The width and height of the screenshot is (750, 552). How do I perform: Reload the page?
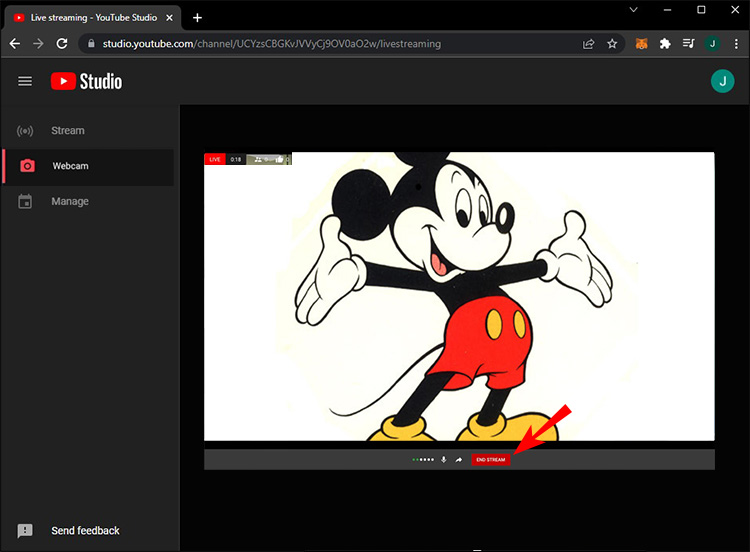tap(62, 44)
